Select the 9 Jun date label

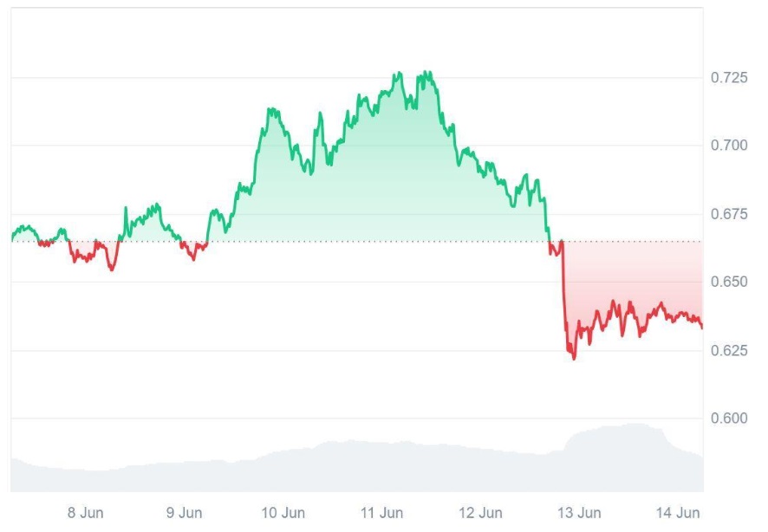(x=184, y=513)
